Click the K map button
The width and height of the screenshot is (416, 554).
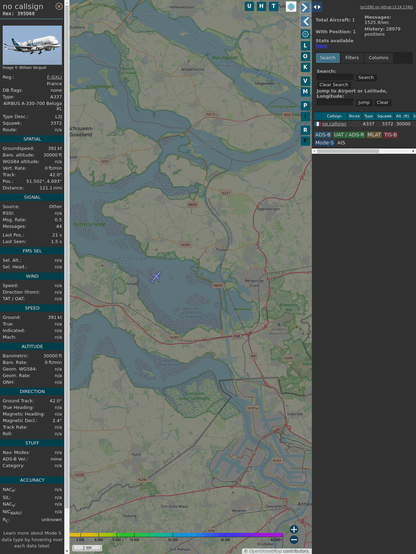point(305,67)
